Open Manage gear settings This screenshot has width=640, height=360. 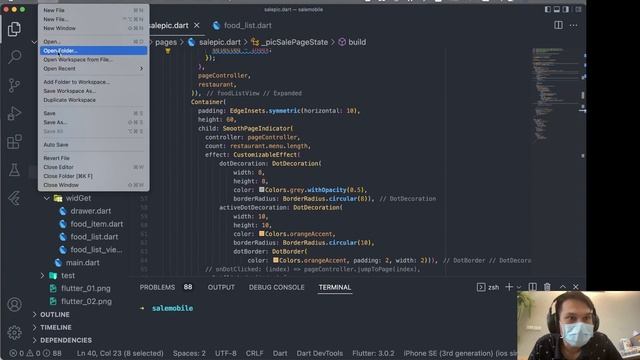14,333
